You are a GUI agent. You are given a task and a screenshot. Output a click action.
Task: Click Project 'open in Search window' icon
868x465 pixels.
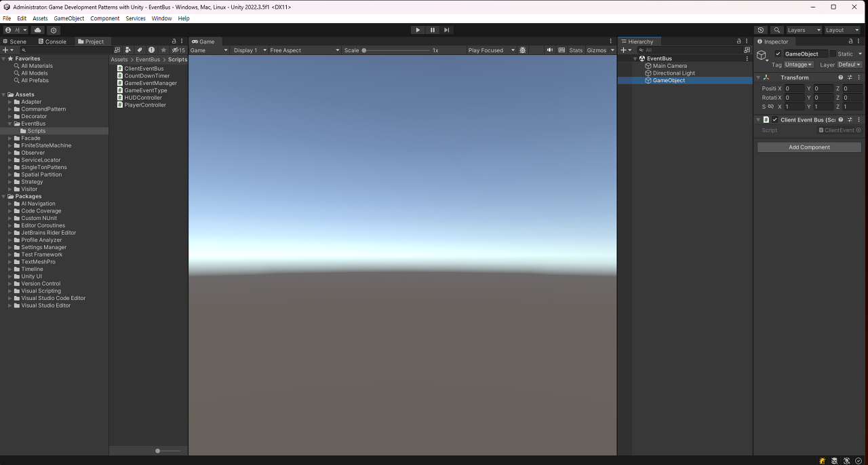[x=117, y=50]
